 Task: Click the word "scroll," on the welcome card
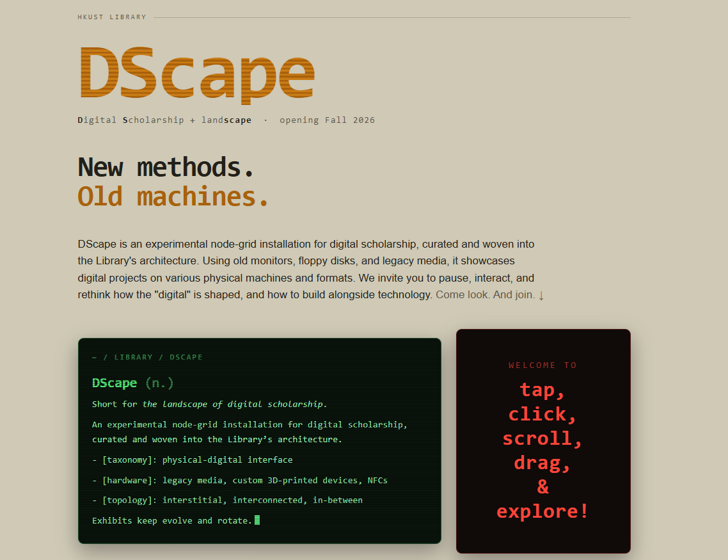point(542,438)
